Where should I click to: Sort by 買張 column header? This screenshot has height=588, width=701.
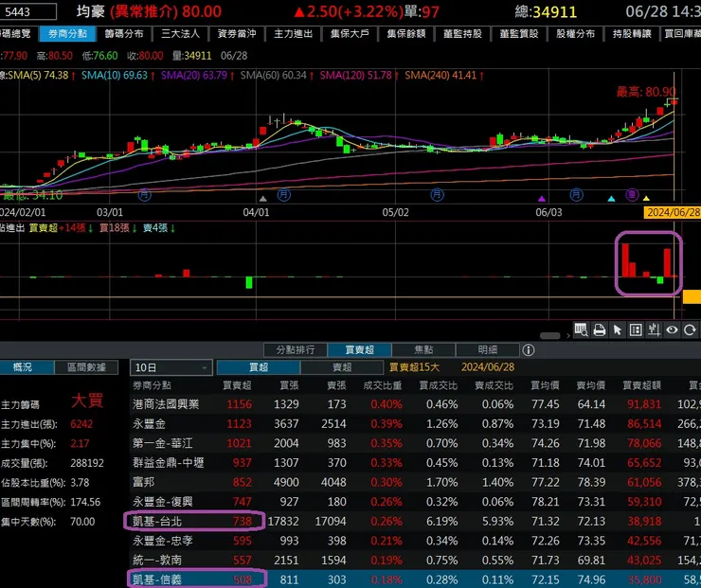tap(289, 385)
